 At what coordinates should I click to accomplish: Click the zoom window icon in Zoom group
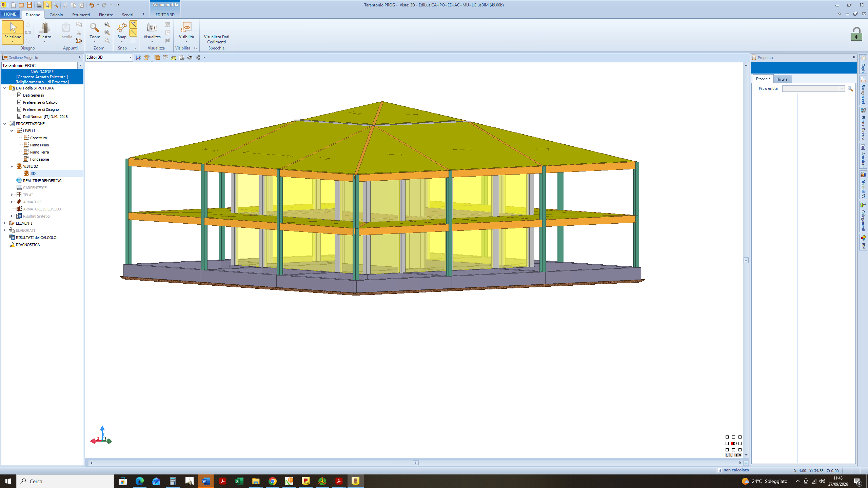pyautogui.click(x=107, y=25)
